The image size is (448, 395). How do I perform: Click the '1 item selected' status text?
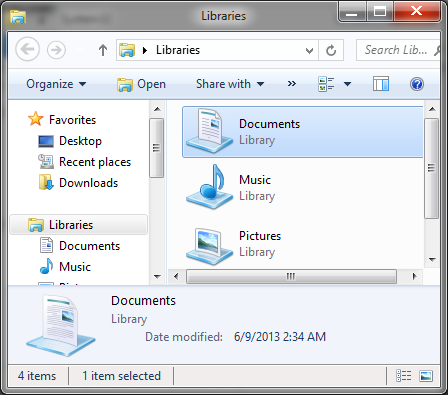(121, 376)
